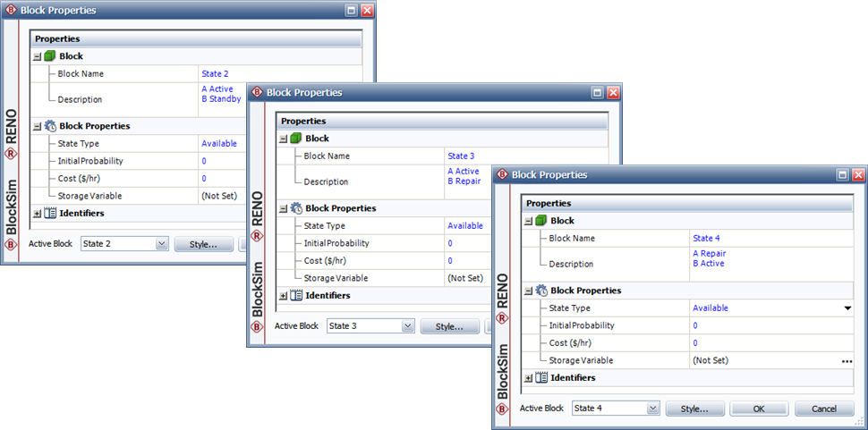This screenshot has height=430, width=868.
Task: Click the green Block icon in State 2 window
Action: tap(49, 56)
